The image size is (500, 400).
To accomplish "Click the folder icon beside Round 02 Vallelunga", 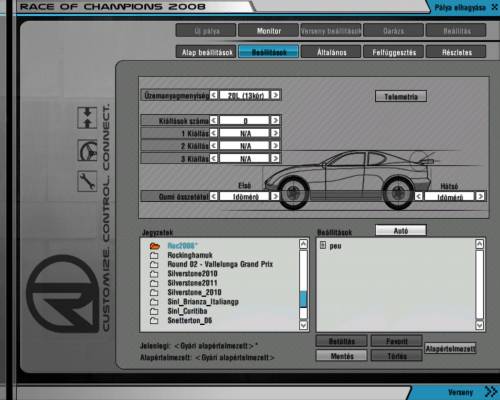I will tap(154, 265).
